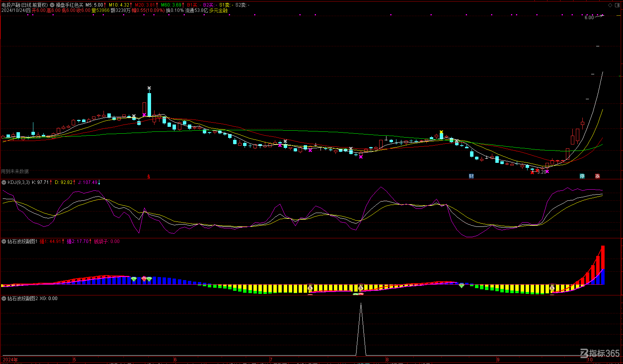Click the 多元金融 sector link

point(218,10)
